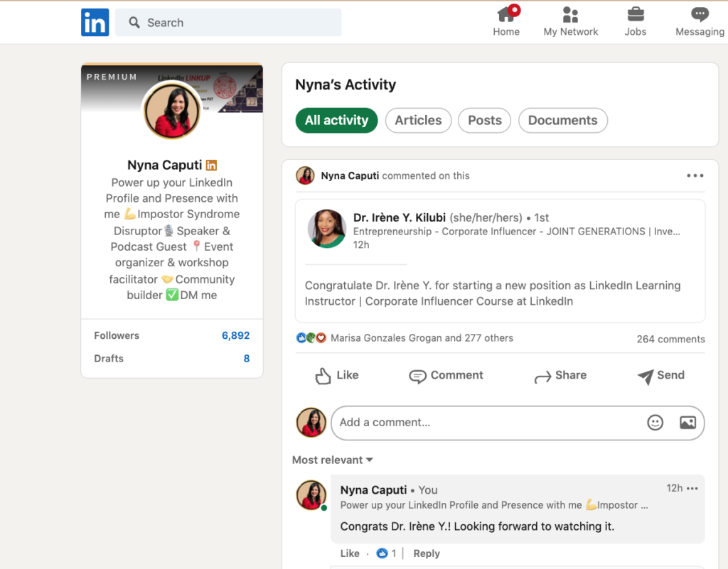Click the avatar beside the comment box
This screenshot has width=728, height=569.
[x=311, y=423]
